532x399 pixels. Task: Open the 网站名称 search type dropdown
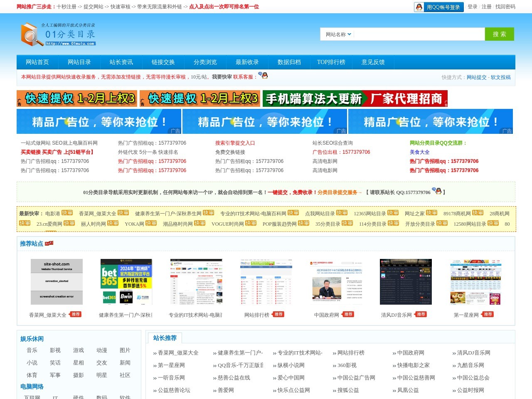coord(338,34)
